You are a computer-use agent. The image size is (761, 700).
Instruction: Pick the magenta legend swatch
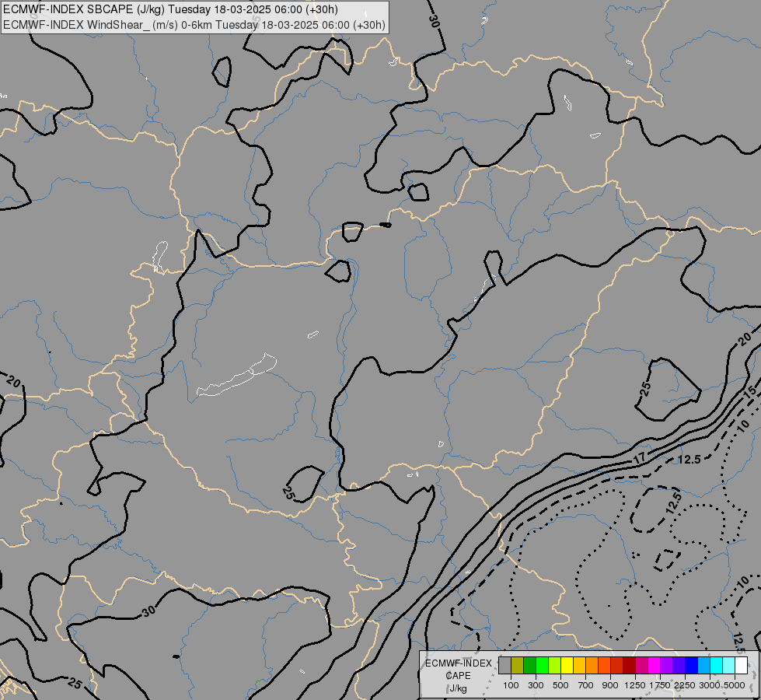click(654, 665)
